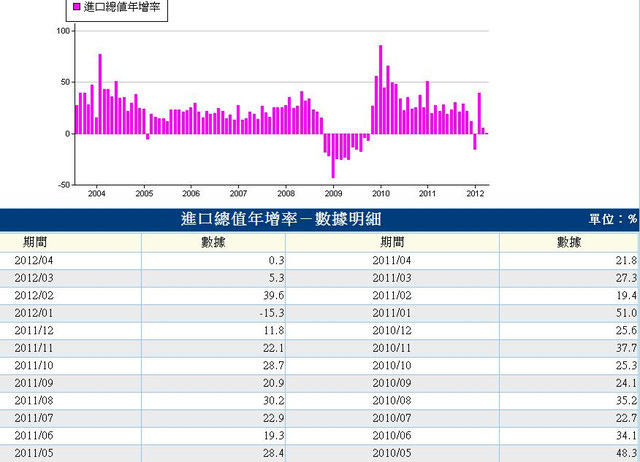Select the 2010/12 period cell
This screenshot has height=462, width=640.
pos(392,331)
